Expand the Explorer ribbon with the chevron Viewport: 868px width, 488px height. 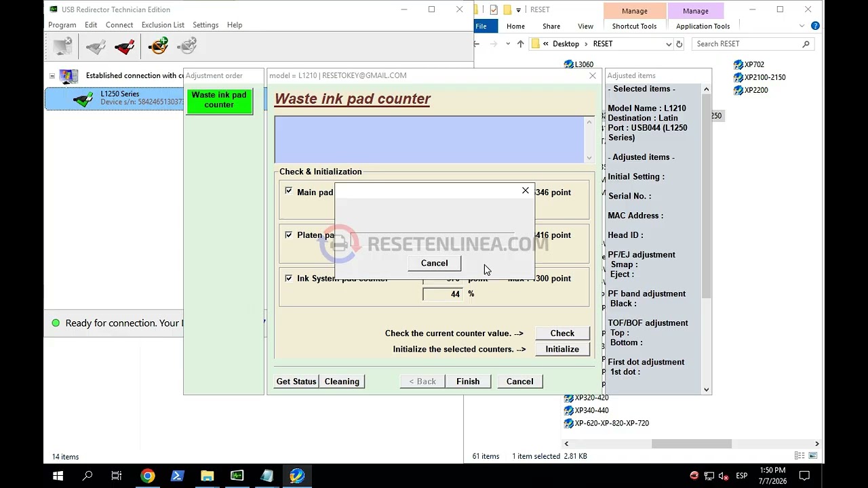click(x=802, y=26)
